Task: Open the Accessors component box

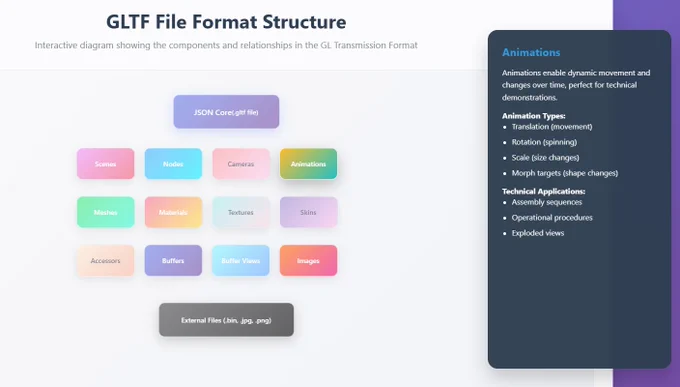Action: [x=105, y=260]
